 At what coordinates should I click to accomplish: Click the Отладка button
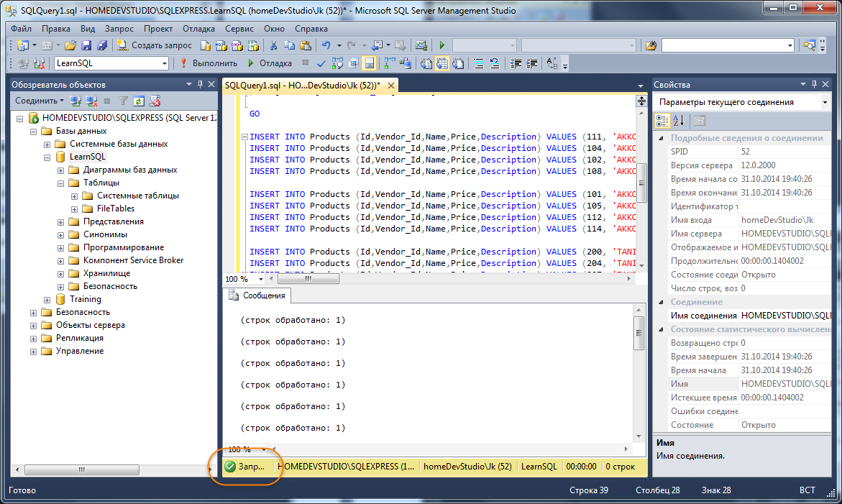[x=270, y=63]
